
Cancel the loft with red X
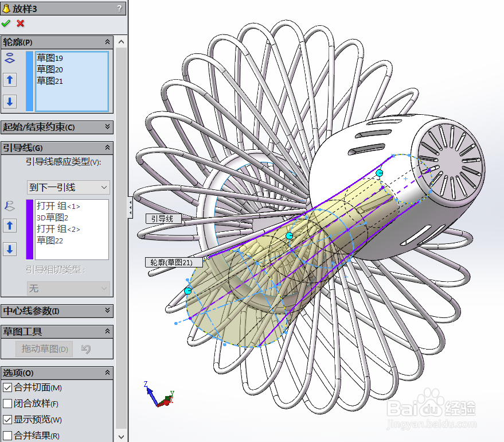pos(21,24)
